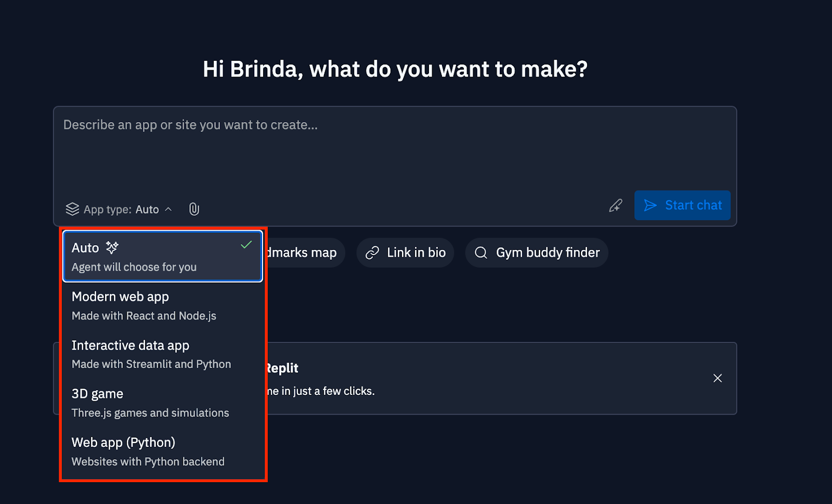Click the sparkle icon beside Auto
The width and height of the screenshot is (832, 504).
pyautogui.click(x=112, y=247)
